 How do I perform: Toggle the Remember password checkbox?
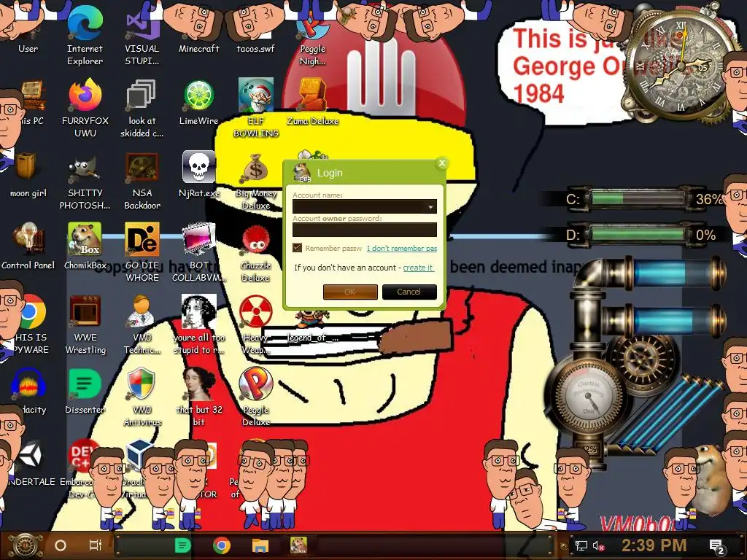[298, 248]
